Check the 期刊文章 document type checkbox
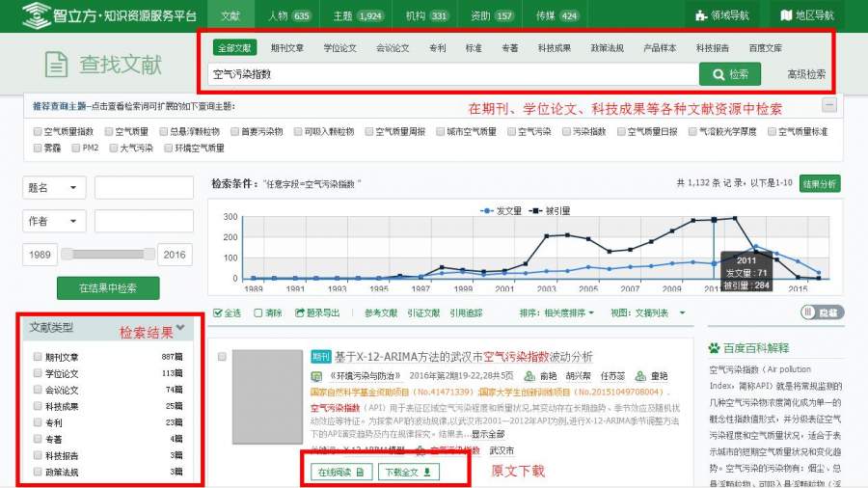 coord(38,356)
